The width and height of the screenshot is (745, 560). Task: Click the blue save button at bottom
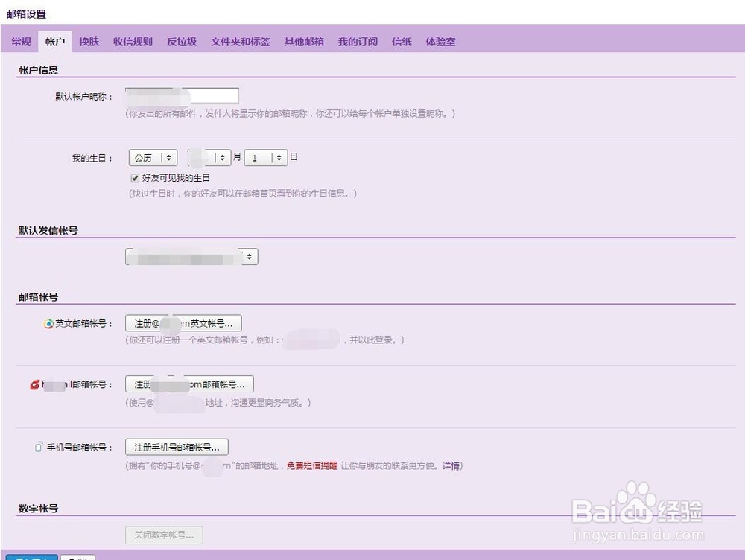point(32,557)
